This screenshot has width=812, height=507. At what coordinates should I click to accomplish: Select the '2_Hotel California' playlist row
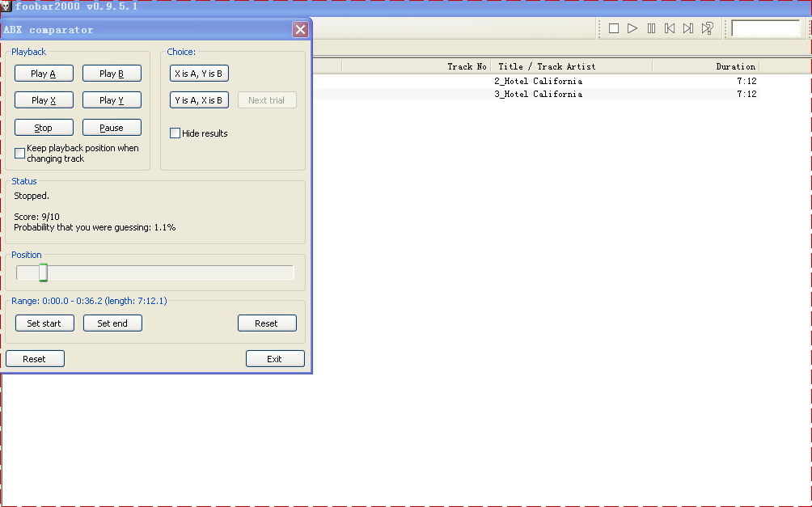[535, 81]
